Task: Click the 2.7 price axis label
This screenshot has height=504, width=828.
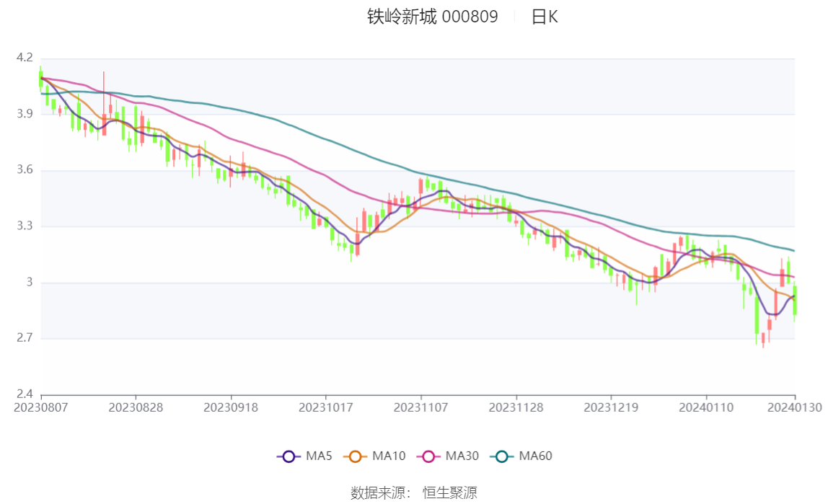Action: [x=25, y=337]
